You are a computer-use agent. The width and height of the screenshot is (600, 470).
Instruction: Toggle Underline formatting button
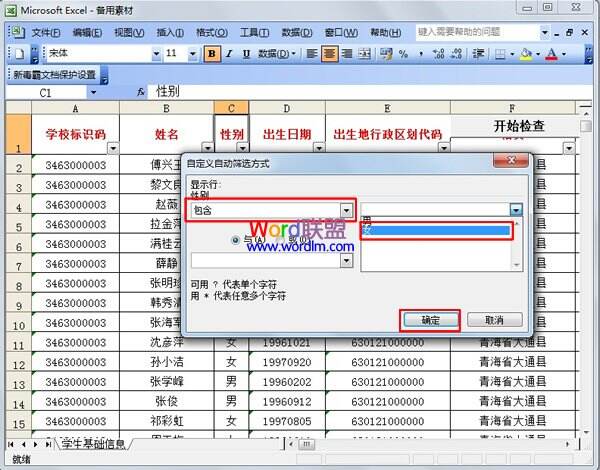(x=246, y=54)
